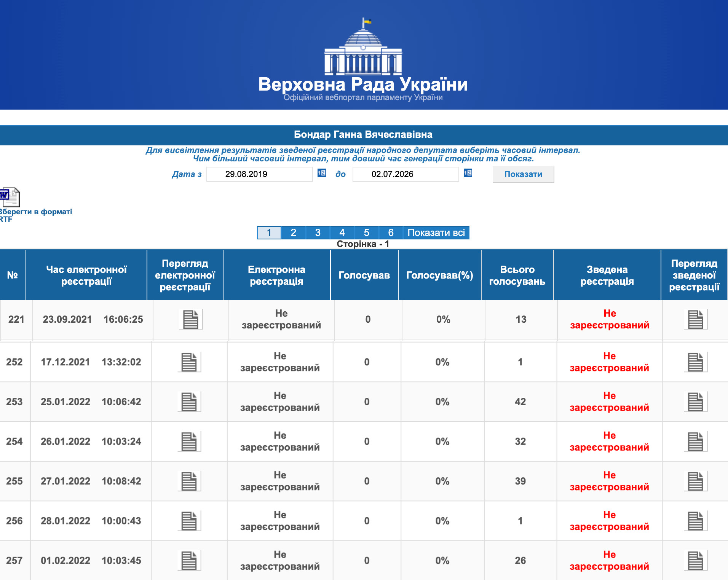Click total votes value '42' in row 253
Image resolution: width=728 pixels, height=580 pixels.
(520, 402)
